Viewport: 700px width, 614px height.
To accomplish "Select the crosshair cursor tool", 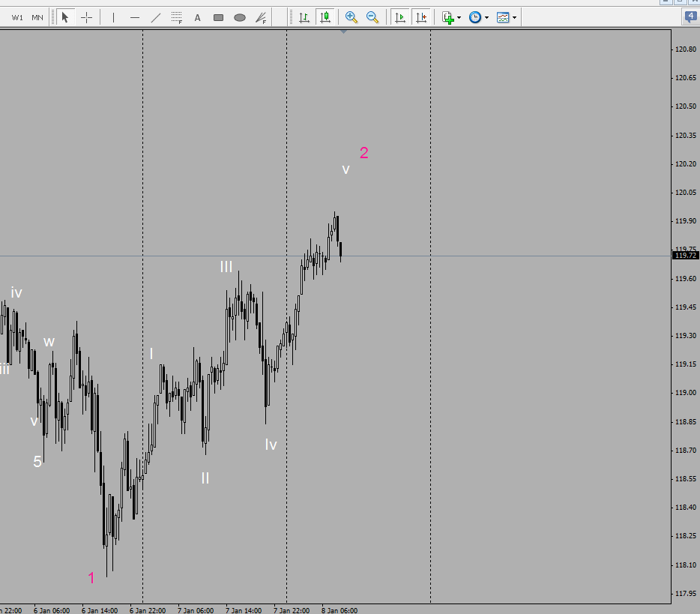I will tap(87, 17).
